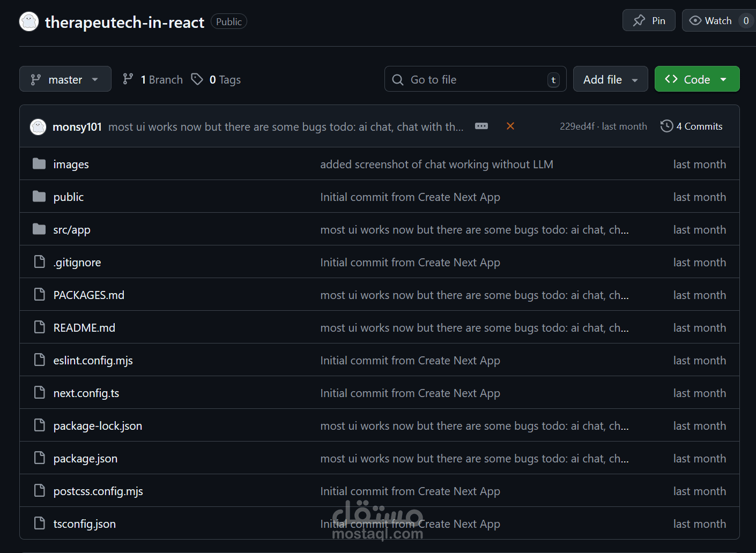Viewport: 756px width, 553px height.
Task: Open PACKAGES.md row commit message
Action: click(x=475, y=295)
